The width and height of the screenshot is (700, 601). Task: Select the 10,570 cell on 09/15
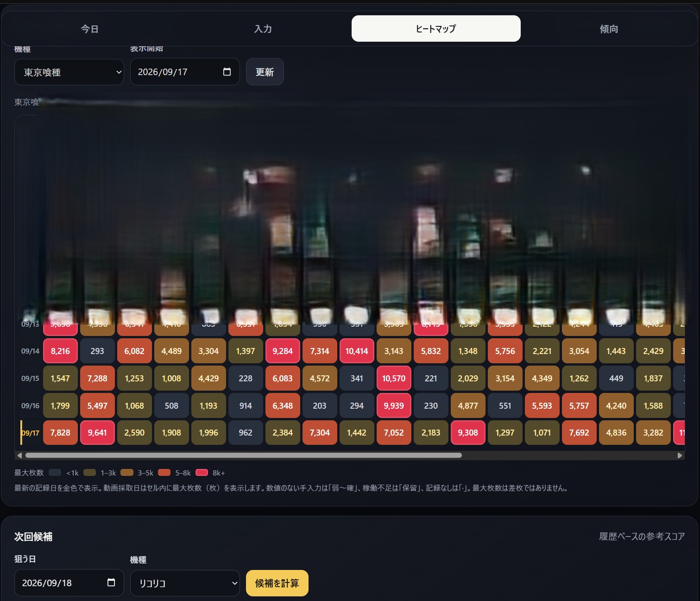point(394,378)
